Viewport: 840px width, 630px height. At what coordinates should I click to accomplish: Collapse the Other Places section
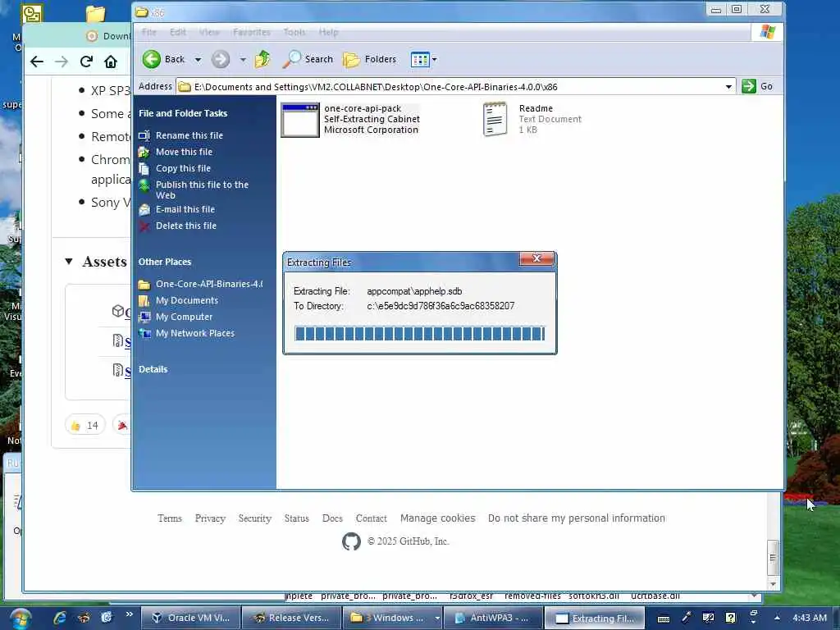pos(164,262)
